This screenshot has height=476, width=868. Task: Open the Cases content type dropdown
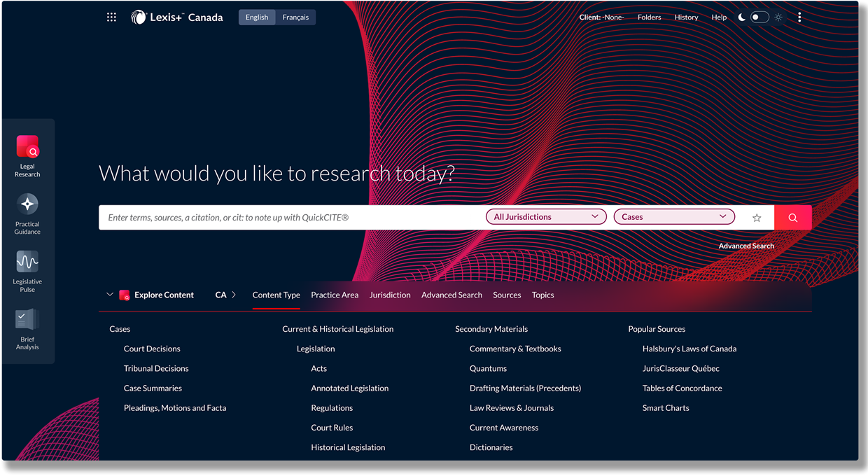coord(674,217)
